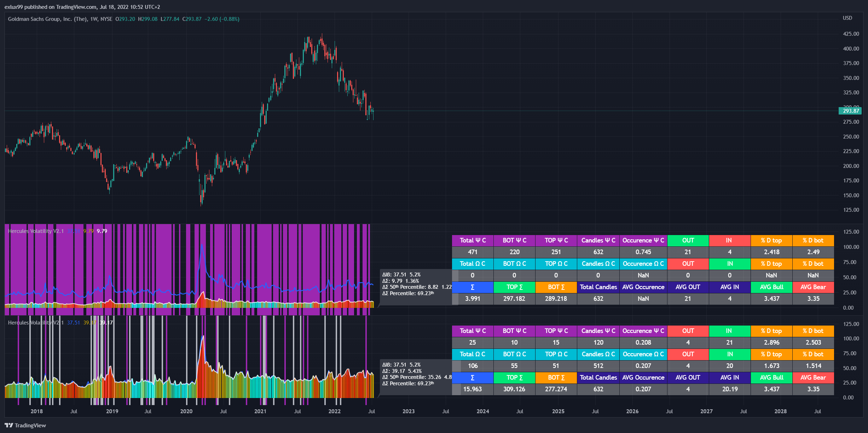868x433 pixels.
Task: Open Hercules Volatility legend showing 39.17
Action: click(36, 323)
